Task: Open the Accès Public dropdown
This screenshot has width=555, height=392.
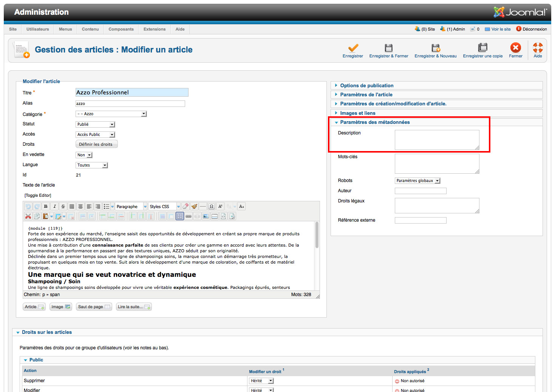Action: pos(95,134)
